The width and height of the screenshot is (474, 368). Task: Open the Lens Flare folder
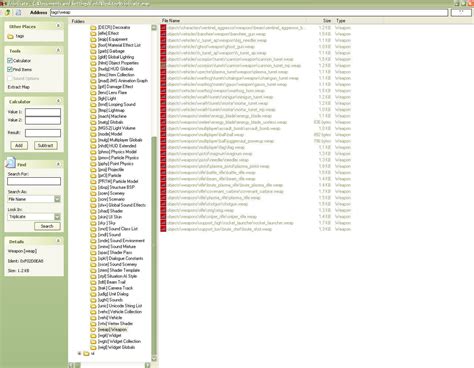point(109,93)
